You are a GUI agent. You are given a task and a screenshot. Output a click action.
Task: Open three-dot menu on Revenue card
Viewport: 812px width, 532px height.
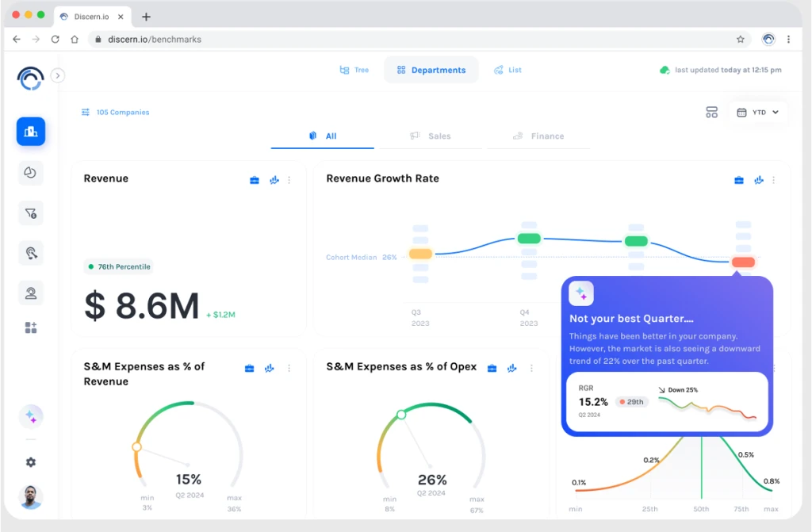(289, 180)
